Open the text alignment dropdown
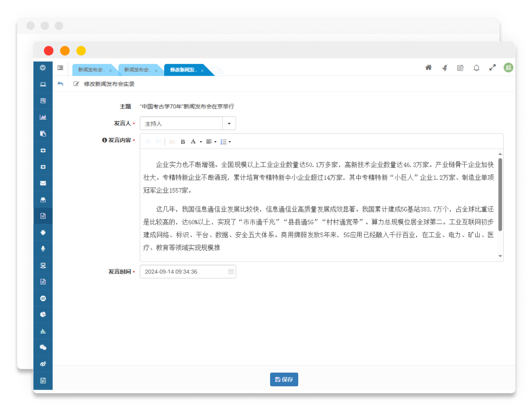This screenshot has width=532, height=410. tap(211, 142)
